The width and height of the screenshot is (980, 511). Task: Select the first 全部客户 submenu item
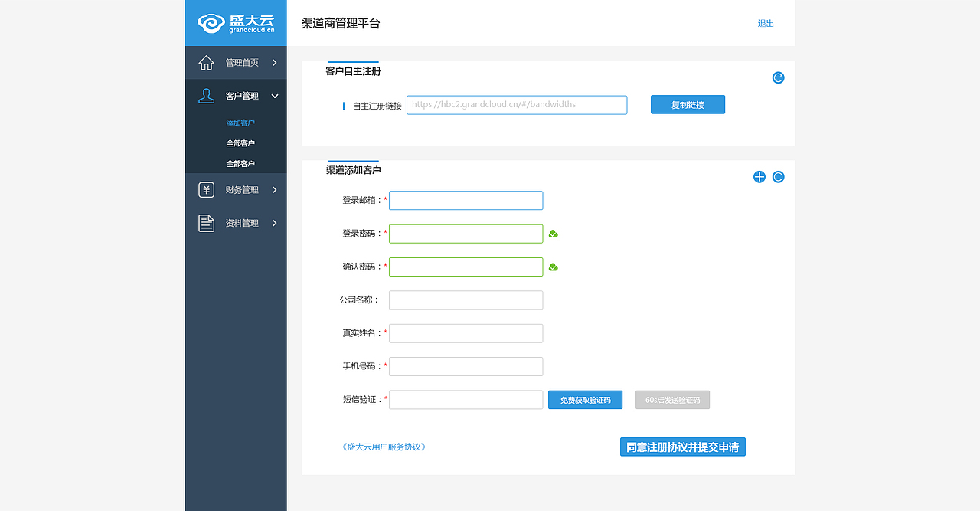pos(240,143)
